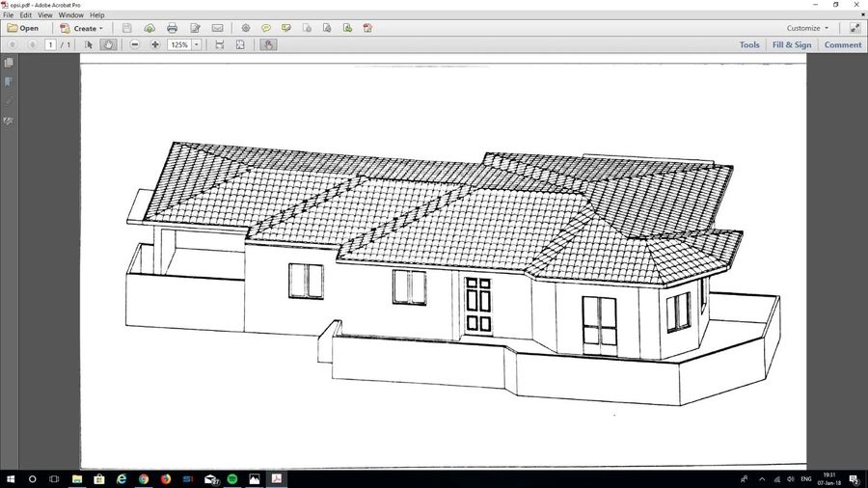The image size is (868, 488).
Task: Open the Comment pane
Action: point(842,44)
